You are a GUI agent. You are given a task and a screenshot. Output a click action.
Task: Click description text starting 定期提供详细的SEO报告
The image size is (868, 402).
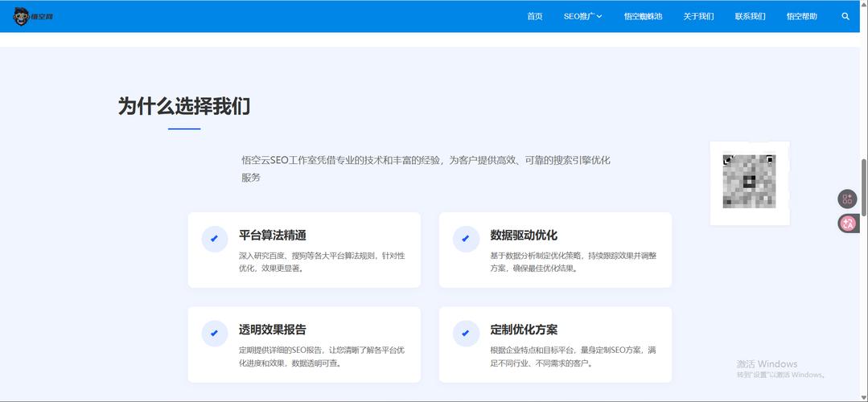point(322,357)
